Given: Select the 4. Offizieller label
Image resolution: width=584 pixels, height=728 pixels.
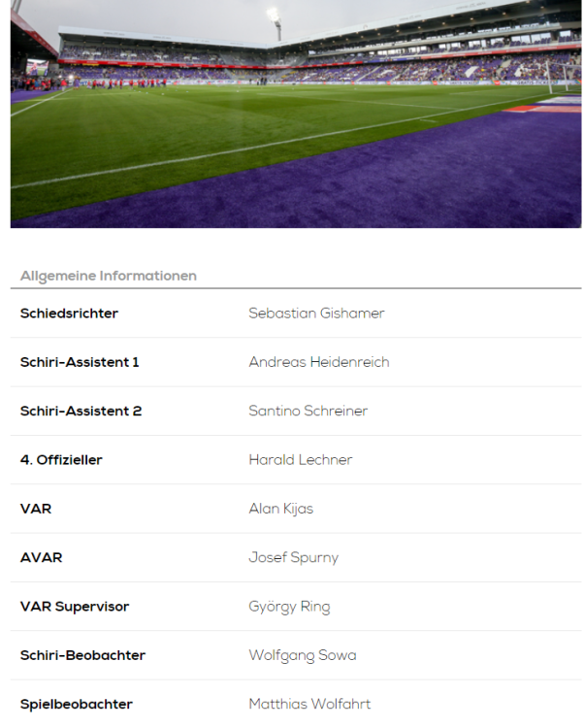Looking at the screenshot, I should tap(61, 460).
